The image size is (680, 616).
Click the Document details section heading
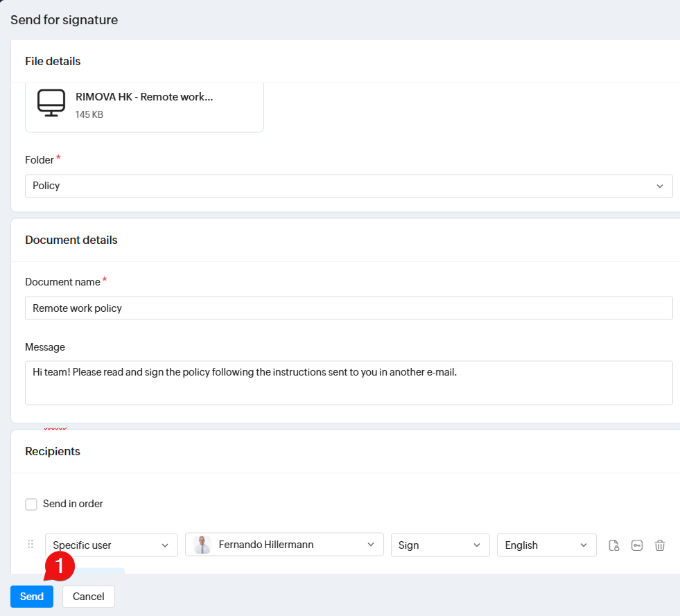[71, 240]
